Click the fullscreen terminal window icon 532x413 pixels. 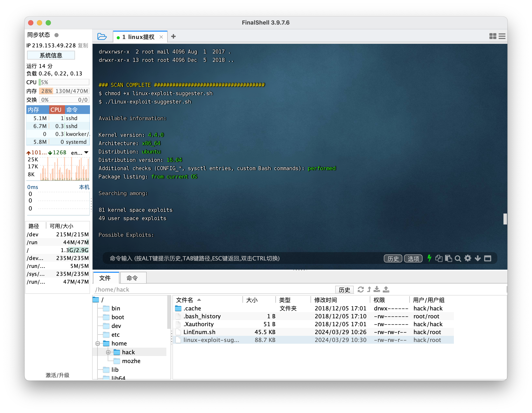pos(488,258)
